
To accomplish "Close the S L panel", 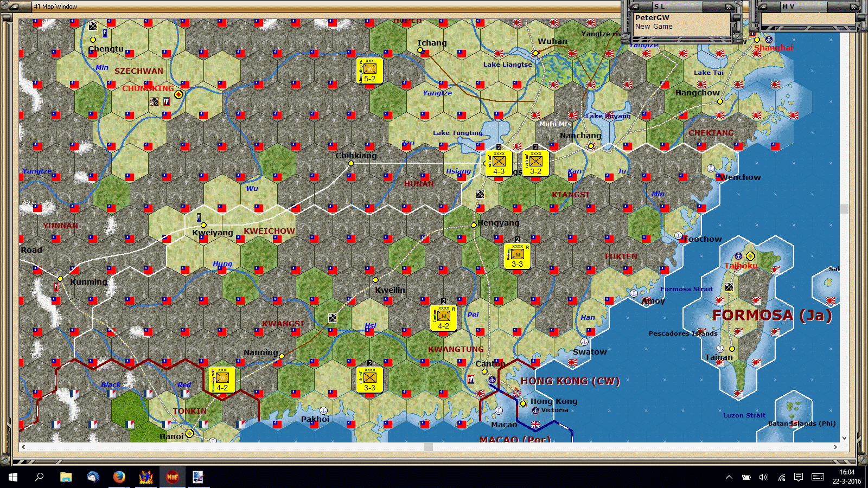I will [729, 7].
